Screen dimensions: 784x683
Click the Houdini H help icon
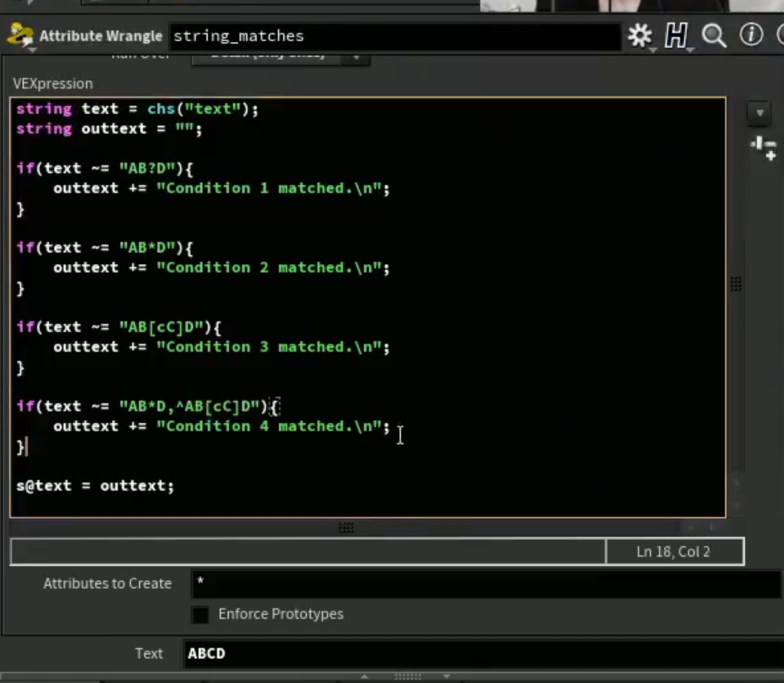(676, 36)
